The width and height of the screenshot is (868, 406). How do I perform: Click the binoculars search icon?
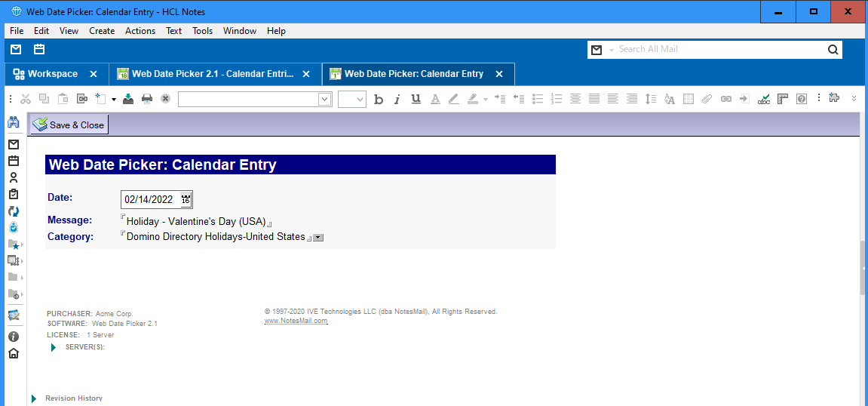[14, 122]
